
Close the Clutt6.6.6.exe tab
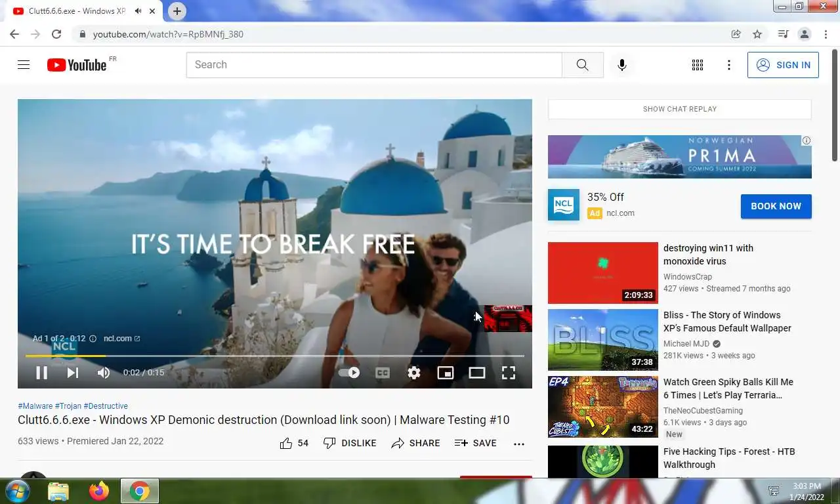click(x=152, y=11)
